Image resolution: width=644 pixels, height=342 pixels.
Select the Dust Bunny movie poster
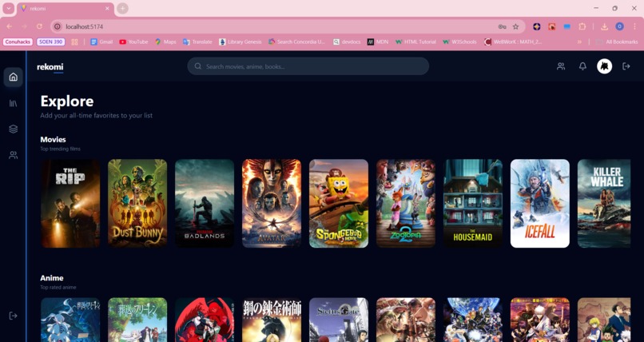pyautogui.click(x=137, y=204)
